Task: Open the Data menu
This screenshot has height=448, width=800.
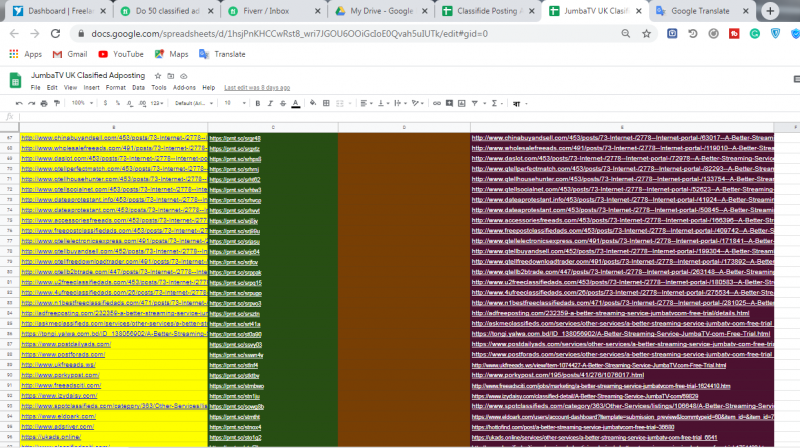Action: point(138,88)
